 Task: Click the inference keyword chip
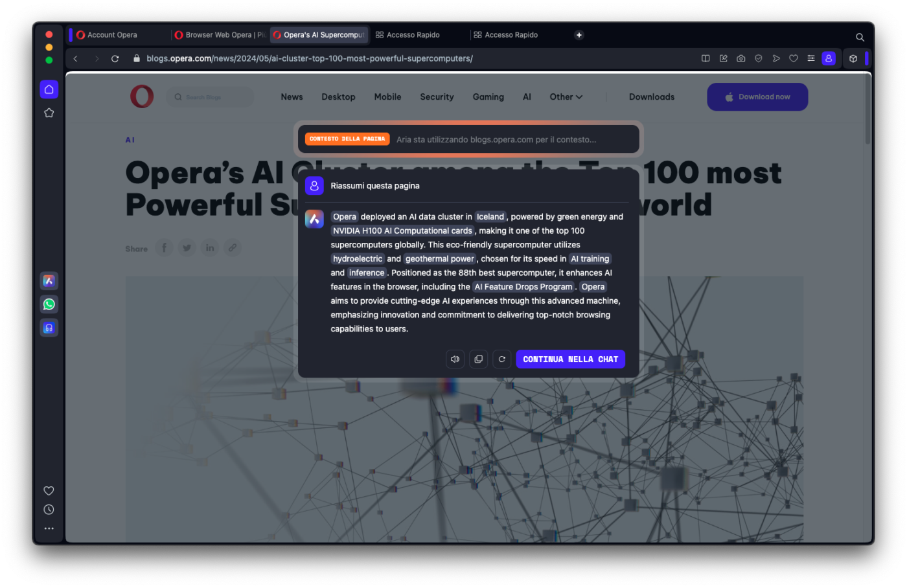click(367, 273)
